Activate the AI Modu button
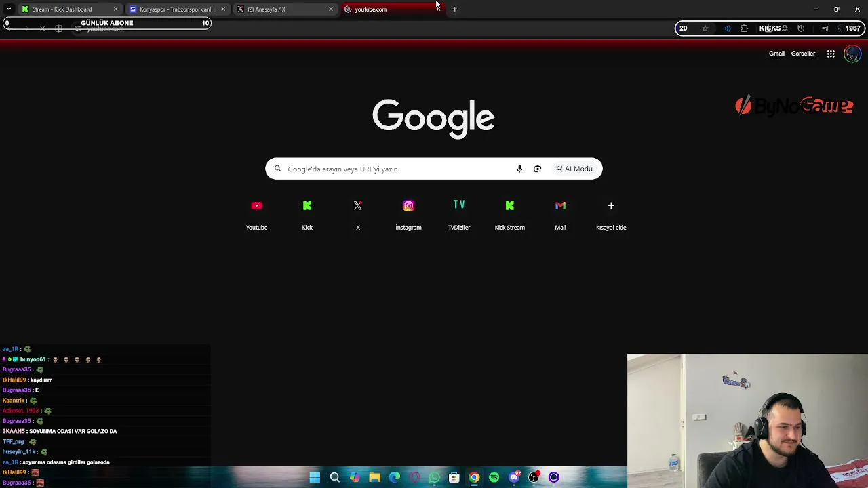The image size is (868, 488). [x=574, y=169]
